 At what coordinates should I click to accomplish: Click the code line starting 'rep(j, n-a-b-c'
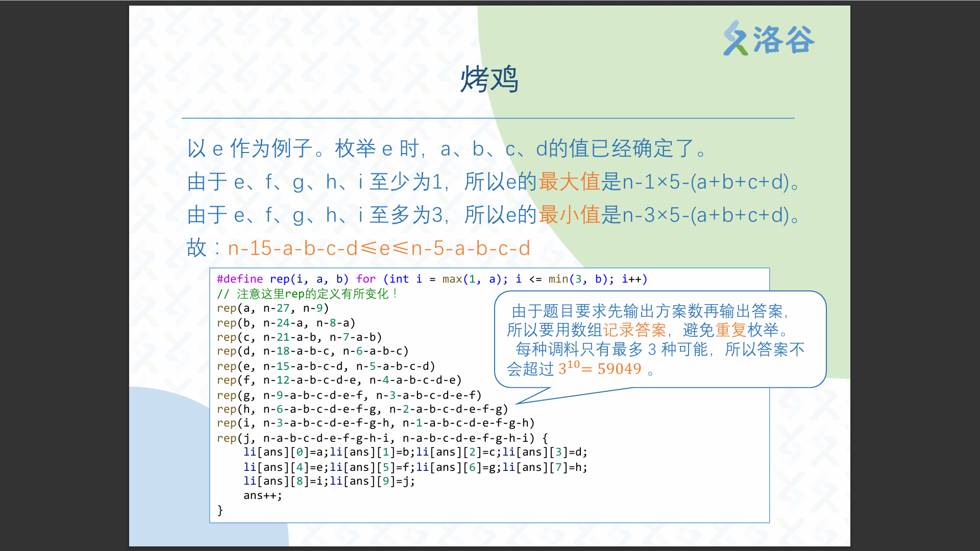click(x=382, y=438)
